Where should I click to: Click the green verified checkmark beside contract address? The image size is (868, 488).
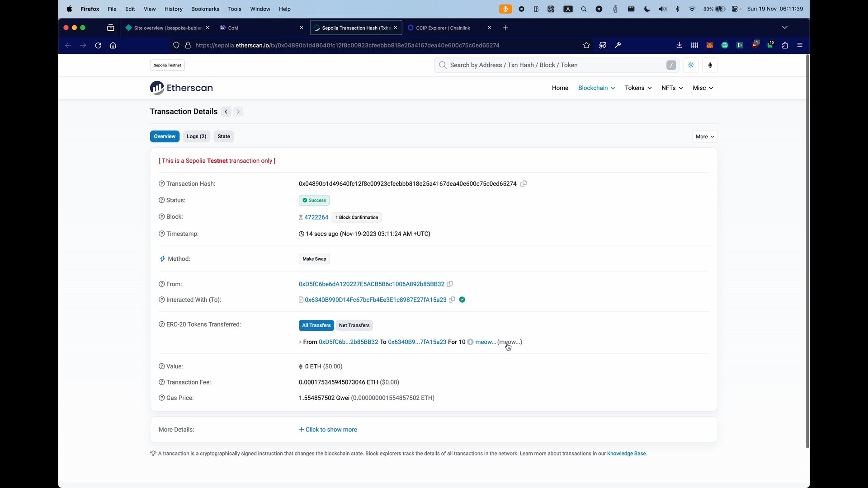(x=462, y=300)
